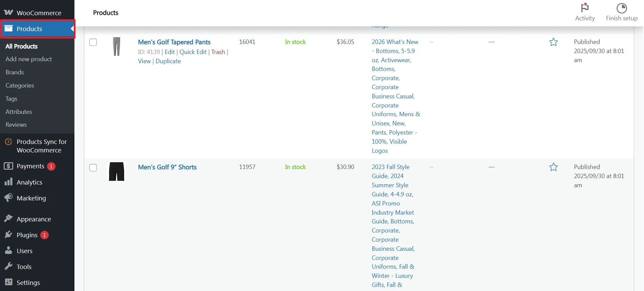Screen dimensions: 644x291
Task: Click the Tools wrench icon
Action: point(8,266)
